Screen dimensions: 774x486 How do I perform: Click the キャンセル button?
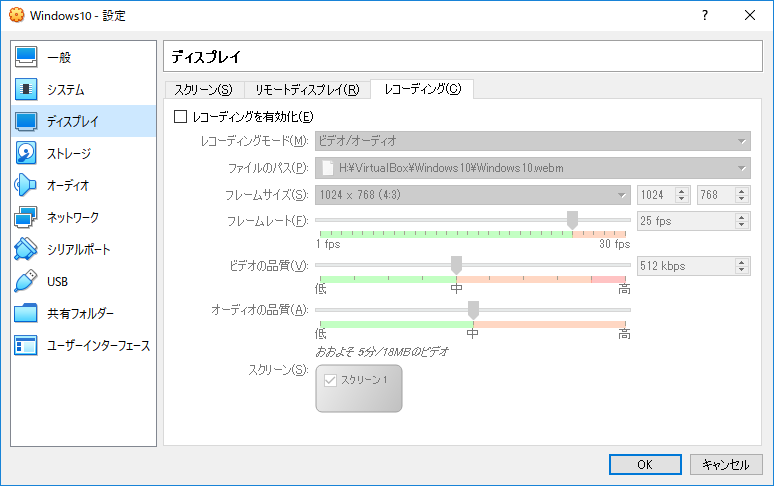pyautogui.click(x=726, y=465)
